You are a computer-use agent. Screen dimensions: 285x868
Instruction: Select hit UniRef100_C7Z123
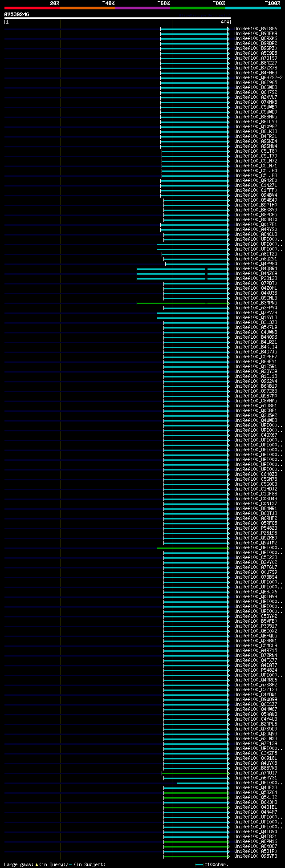(x=256, y=690)
